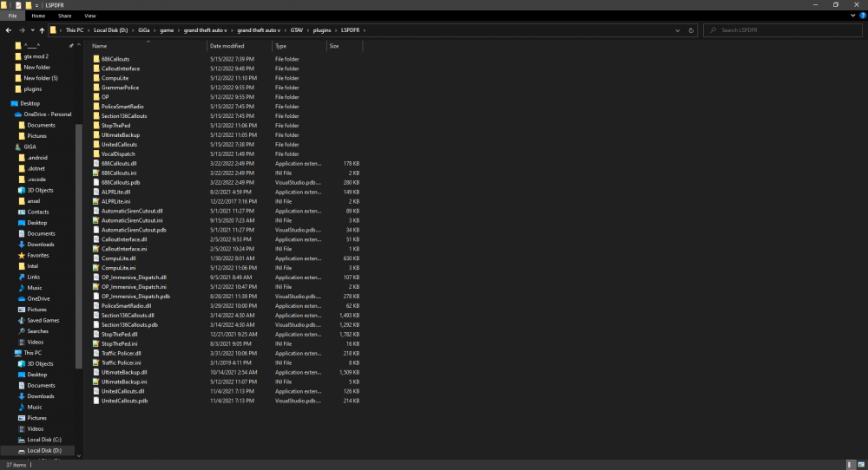Click navigation pane vertical scrollbar

79,246
